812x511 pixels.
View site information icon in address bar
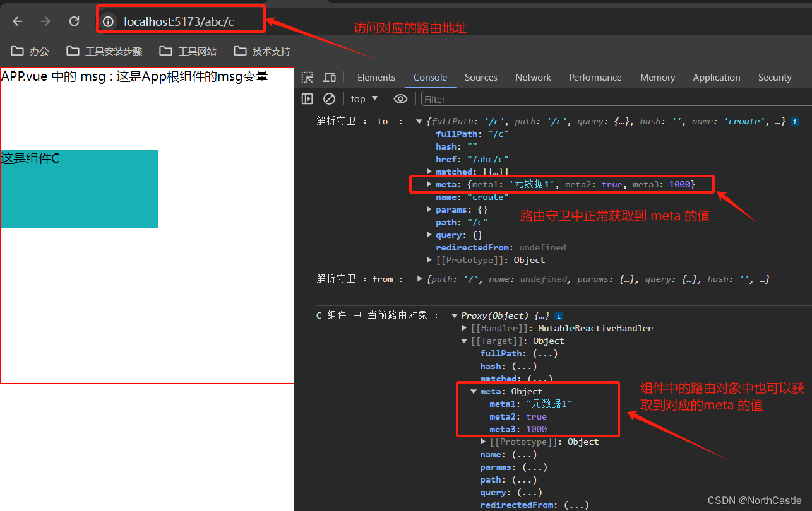click(109, 22)
